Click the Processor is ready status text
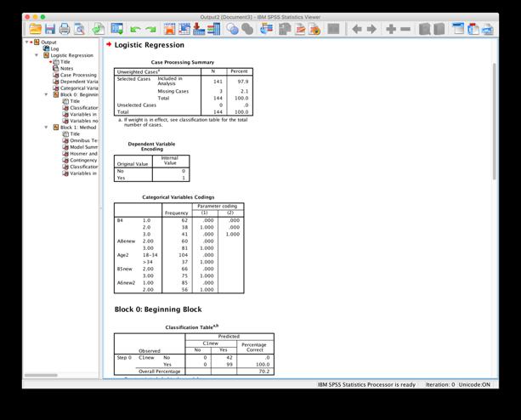The height and width of the screenshot is (420, 521). (366, 384)
